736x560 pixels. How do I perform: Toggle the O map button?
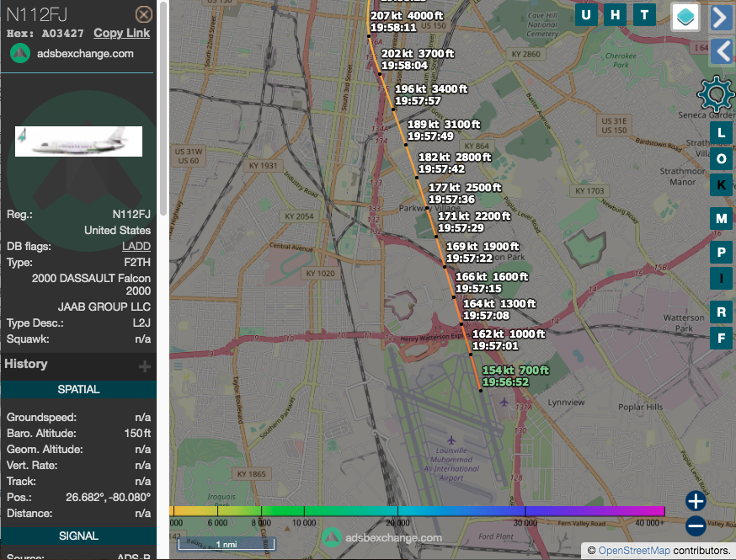point(721,158)
